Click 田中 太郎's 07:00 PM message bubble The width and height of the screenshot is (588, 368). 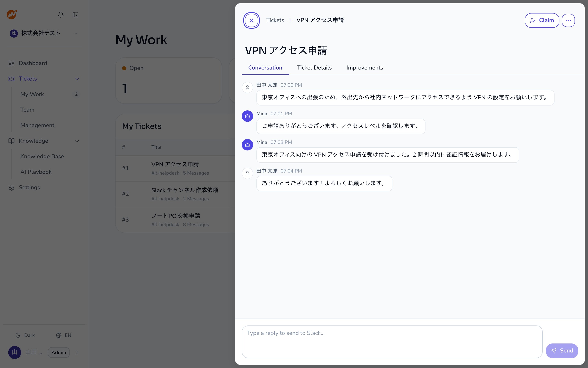(x=405, y=98)
